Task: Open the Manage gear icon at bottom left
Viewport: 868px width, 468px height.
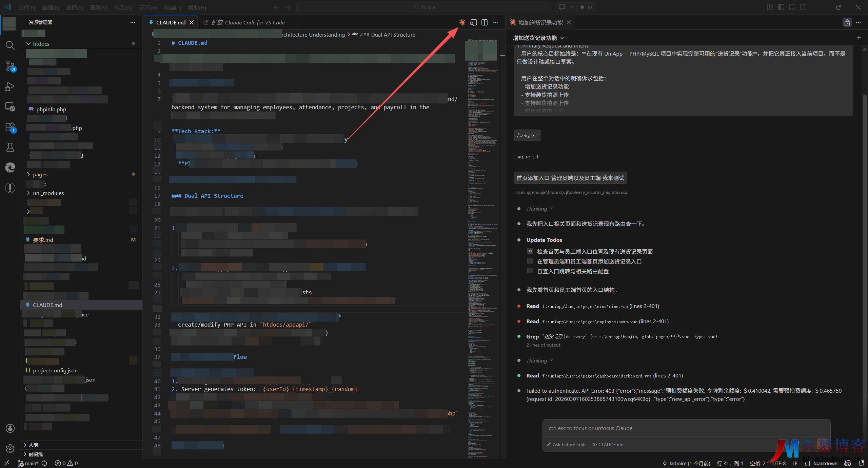Action: click(10, 449)
